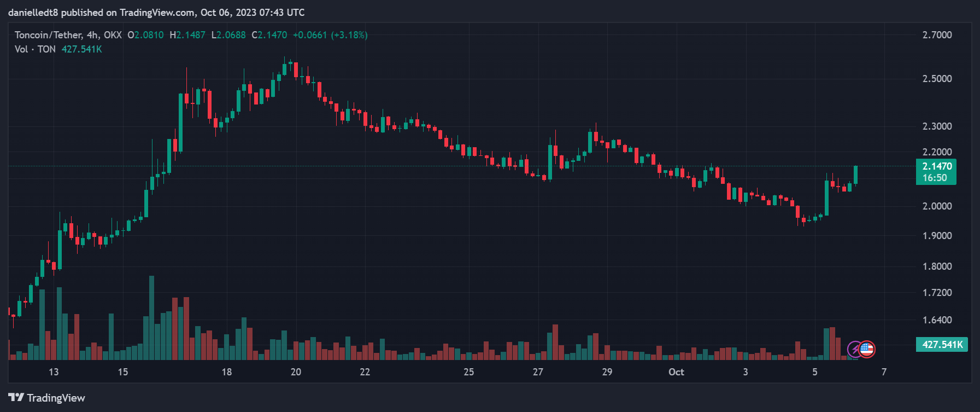Click the date label 3 on time axis
The width and height of the screenshot is (980, 412).
coord(746,372)
